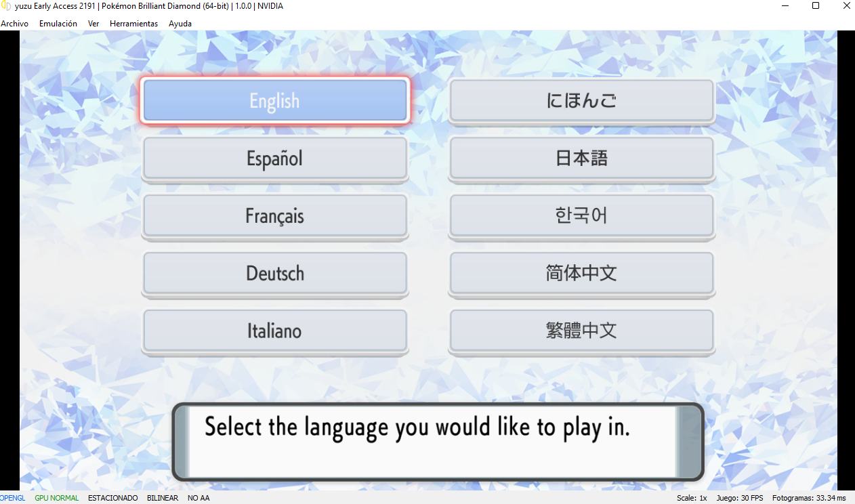Open the Ayuda menu
Image resolution: width=855 pixels, height=504 pixels.
point(180,24)
